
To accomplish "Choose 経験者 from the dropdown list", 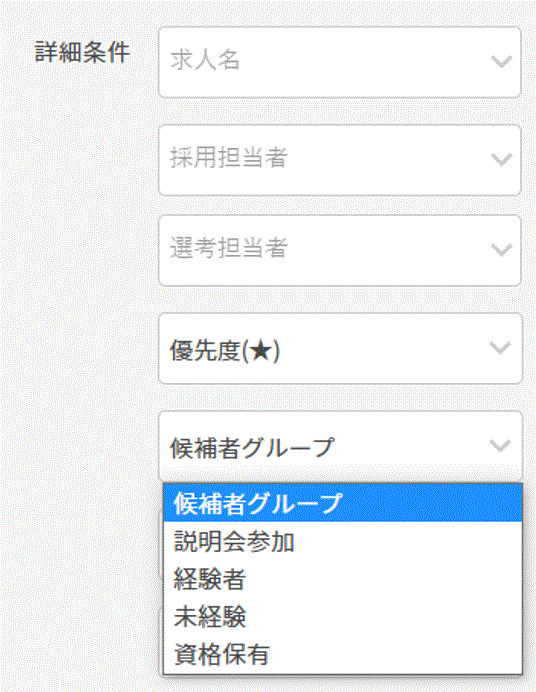I will [x=343, y=579].
